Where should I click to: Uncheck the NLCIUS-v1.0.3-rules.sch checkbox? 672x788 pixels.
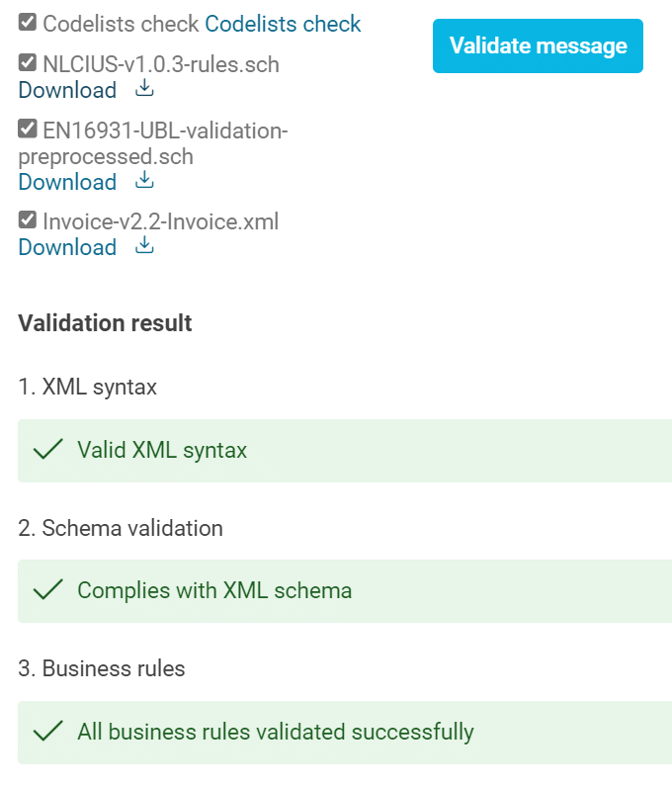(28, 63)
